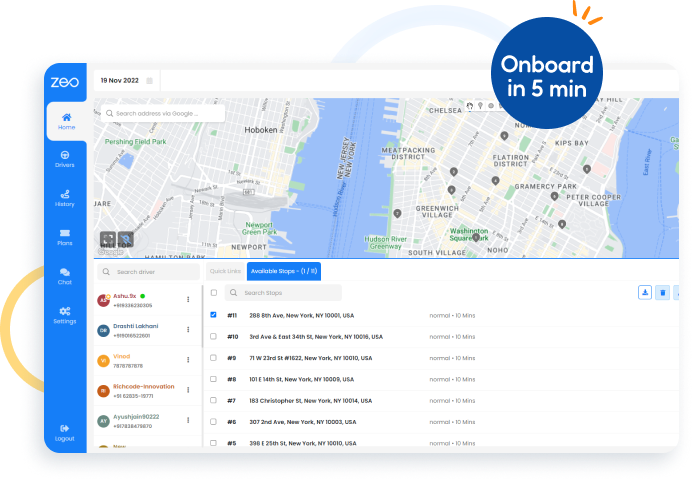Click the Logout icon
This screenshot has height=481, width=693.
pyautogui.click(x=65, y=428)
